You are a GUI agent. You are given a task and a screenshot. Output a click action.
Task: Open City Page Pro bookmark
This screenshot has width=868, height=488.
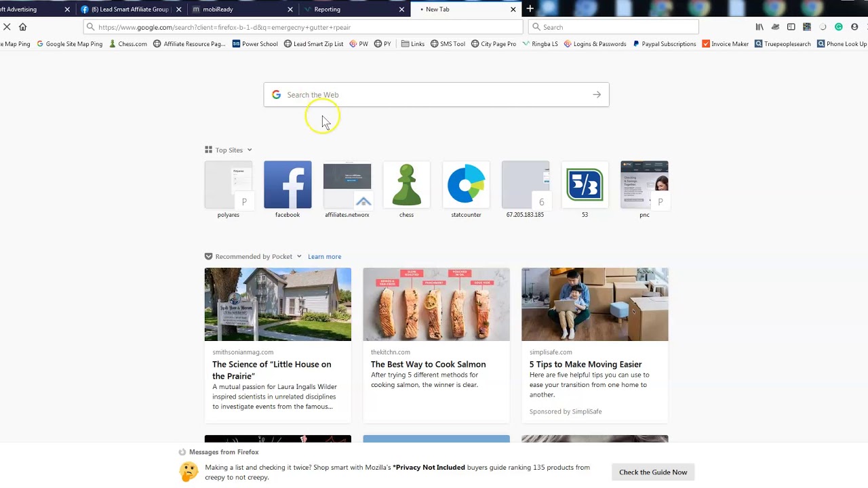tap(494, 44)
